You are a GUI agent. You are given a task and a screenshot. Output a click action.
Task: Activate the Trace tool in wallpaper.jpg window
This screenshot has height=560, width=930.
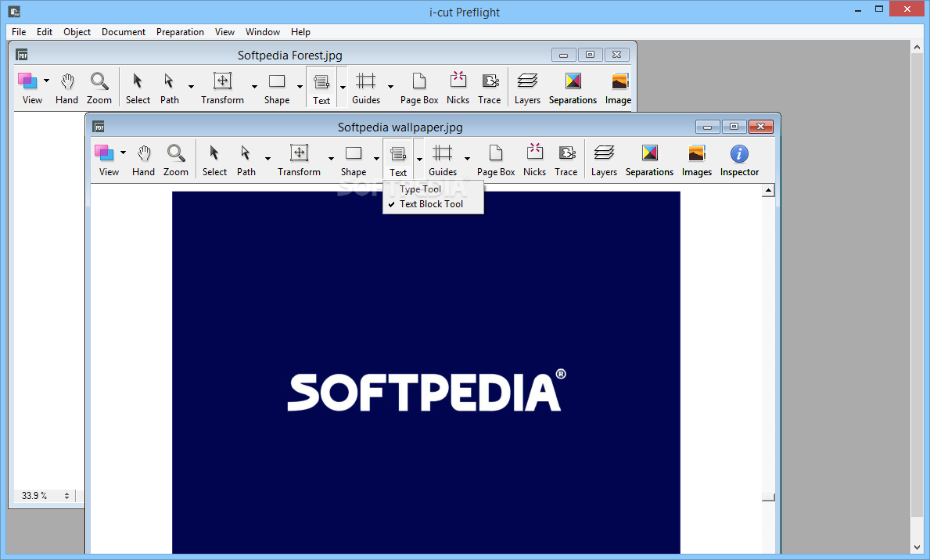point(566,161)
